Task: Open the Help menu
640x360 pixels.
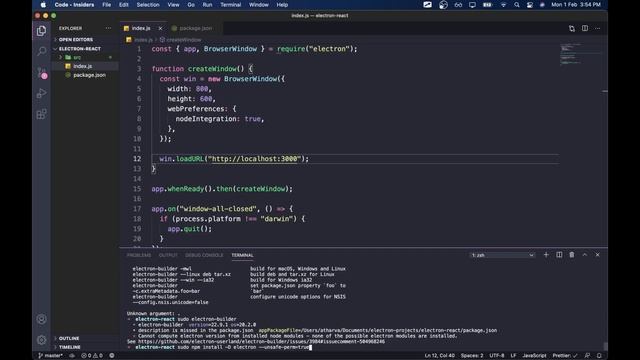Action: pyautogui.click(x=282, y=5)
